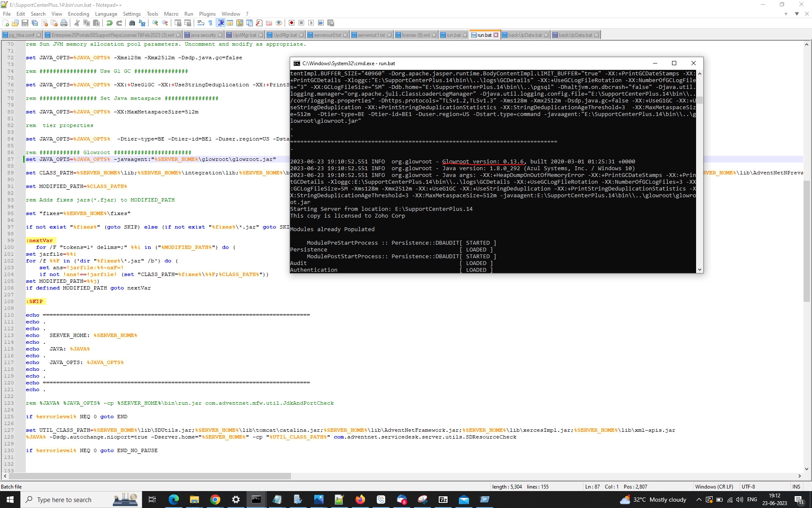Close the pg_hba.conf tab
The image size is (812, 508).
(39, 35)
